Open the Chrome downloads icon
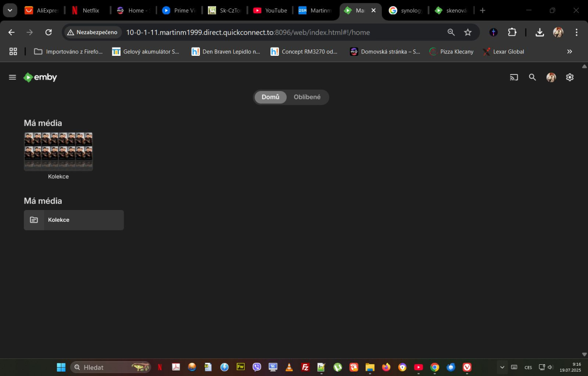Viewport: 588px width, 376px height. [x=539, y=32]
